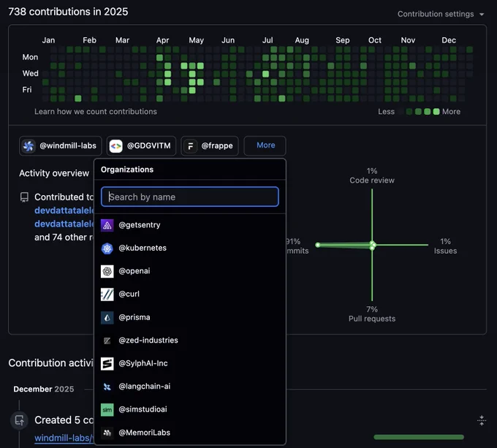Click the @kubernetes helm wheel logo

(107, 248)
